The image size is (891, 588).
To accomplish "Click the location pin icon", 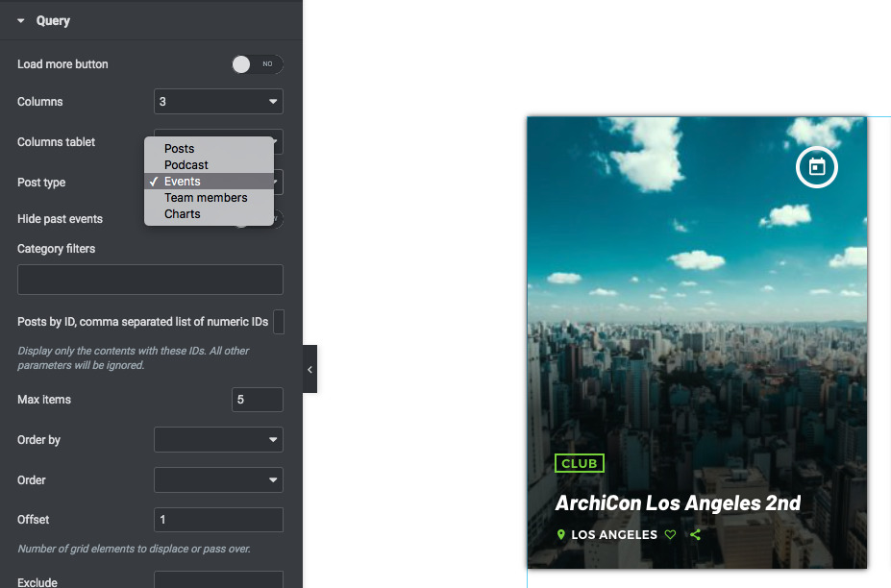I will click(561, 534).
